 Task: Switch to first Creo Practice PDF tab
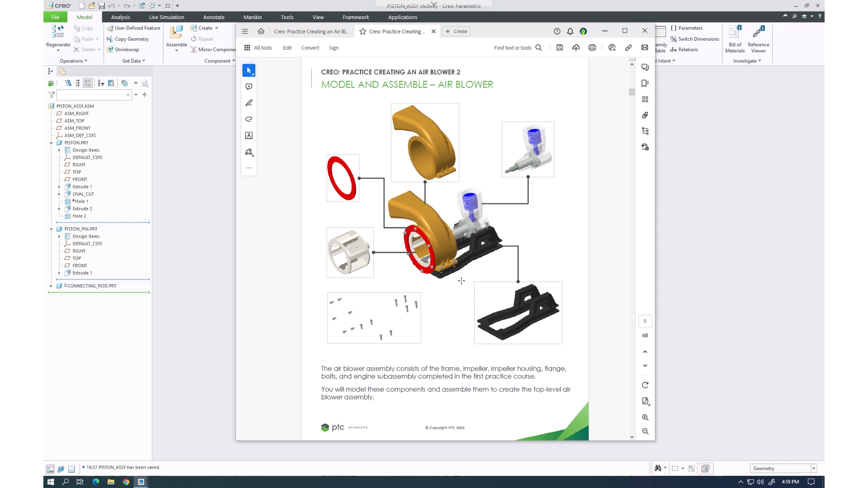311,31
